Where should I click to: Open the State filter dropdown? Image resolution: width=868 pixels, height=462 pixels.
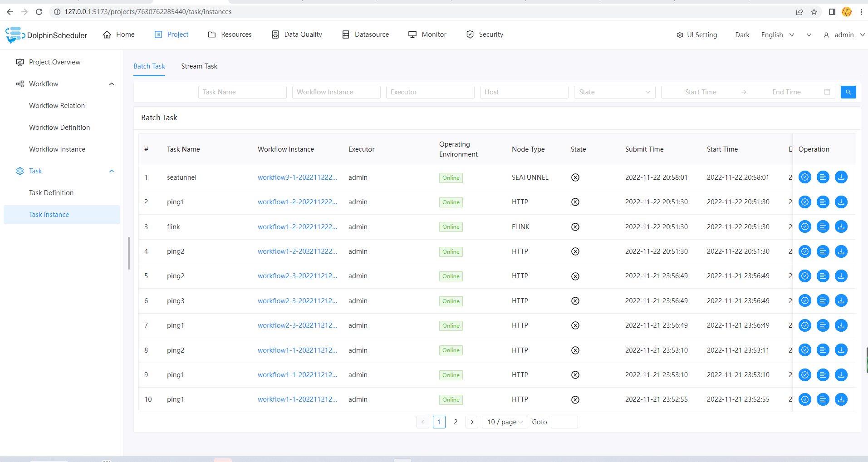614,92
